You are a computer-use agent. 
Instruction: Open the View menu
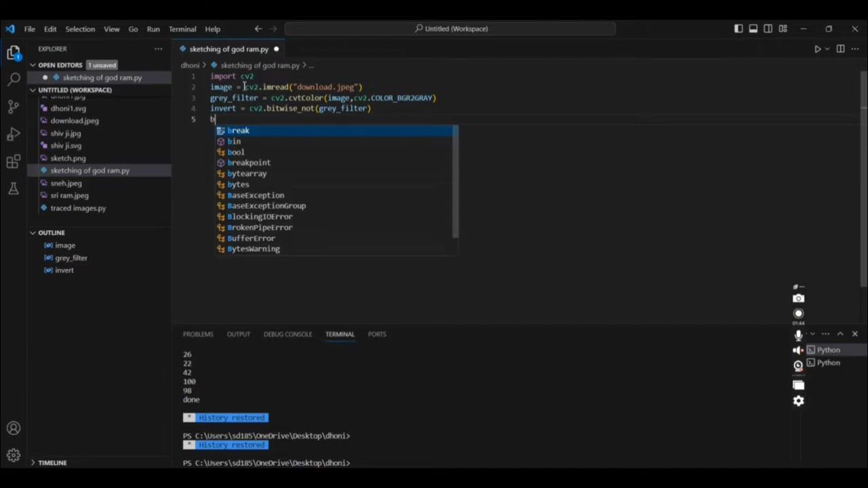click(x=112, y=29)
